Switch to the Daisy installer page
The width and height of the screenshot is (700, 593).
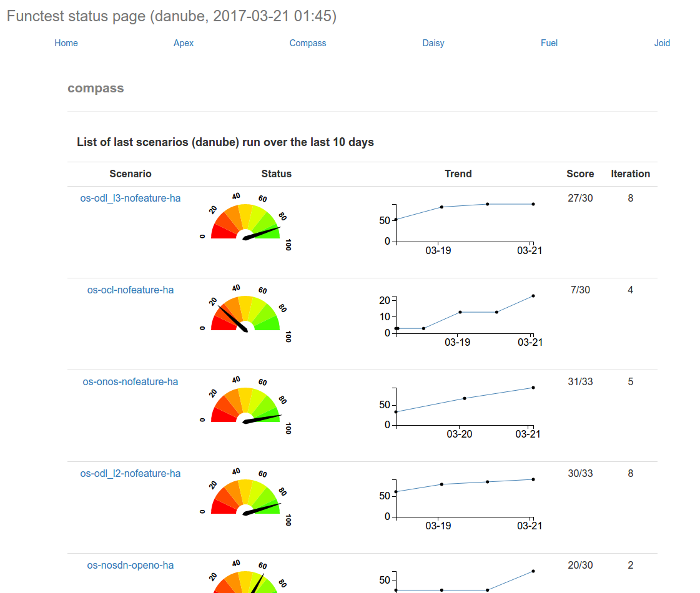coord(433,43)
